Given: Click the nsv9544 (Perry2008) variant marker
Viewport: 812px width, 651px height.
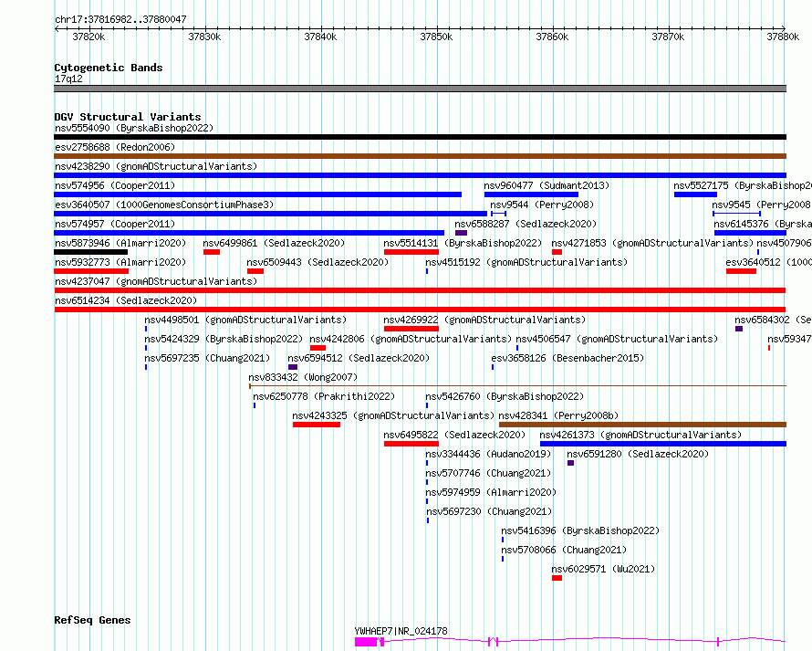Looking at the screenshot, I should [499, 214].
